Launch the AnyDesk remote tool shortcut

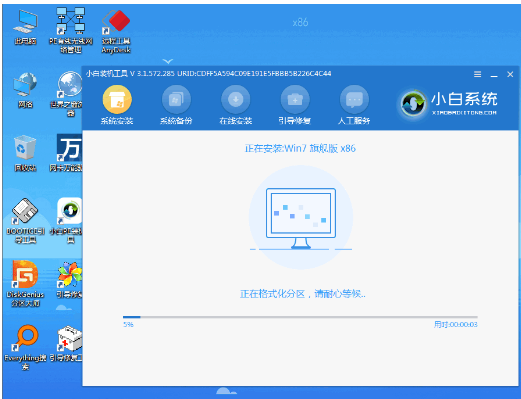pyautogui.click(x=116, y=31)
